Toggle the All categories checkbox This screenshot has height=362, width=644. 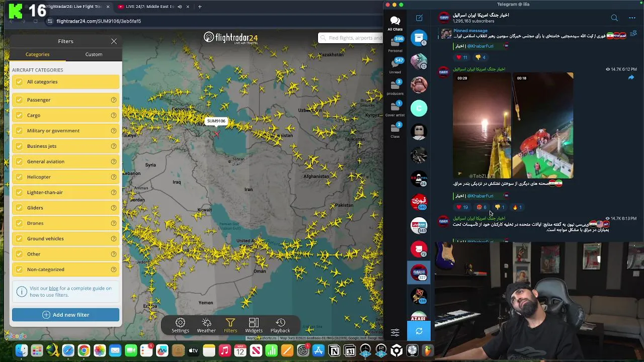tap(19, 82)
